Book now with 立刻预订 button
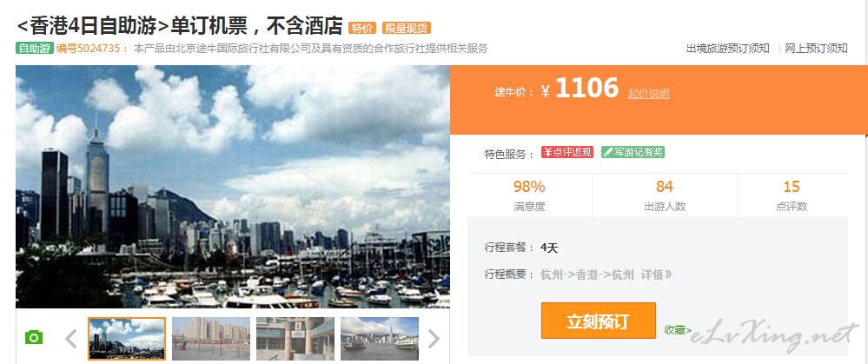This screenshot has width=868, height=364. click(x=599, y=321)
